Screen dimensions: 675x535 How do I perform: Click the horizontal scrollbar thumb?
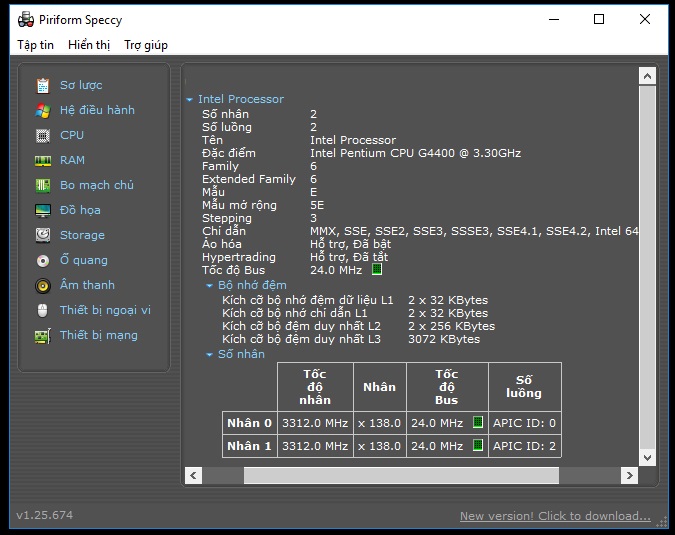pos(401,476)
